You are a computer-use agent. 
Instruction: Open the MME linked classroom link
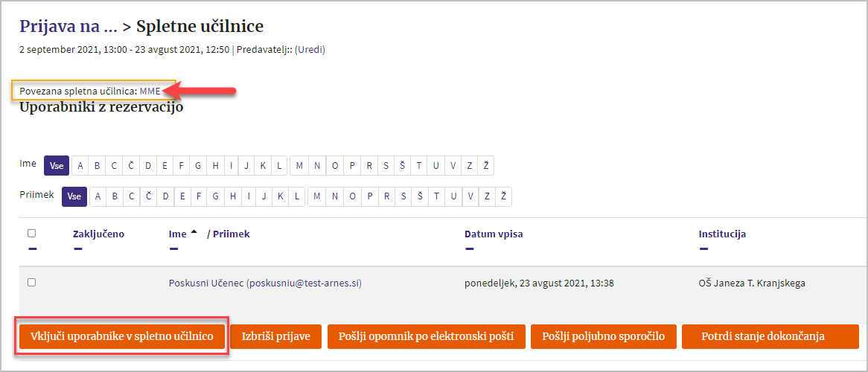150,91
